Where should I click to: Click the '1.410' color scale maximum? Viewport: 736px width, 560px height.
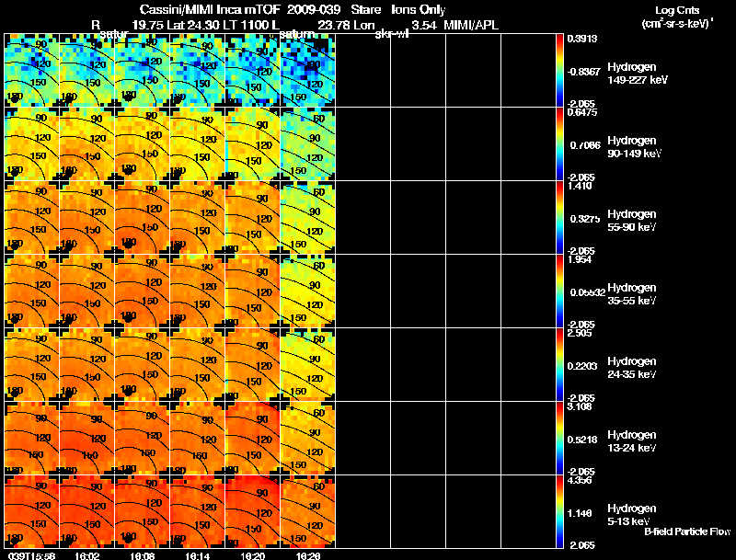580,186
